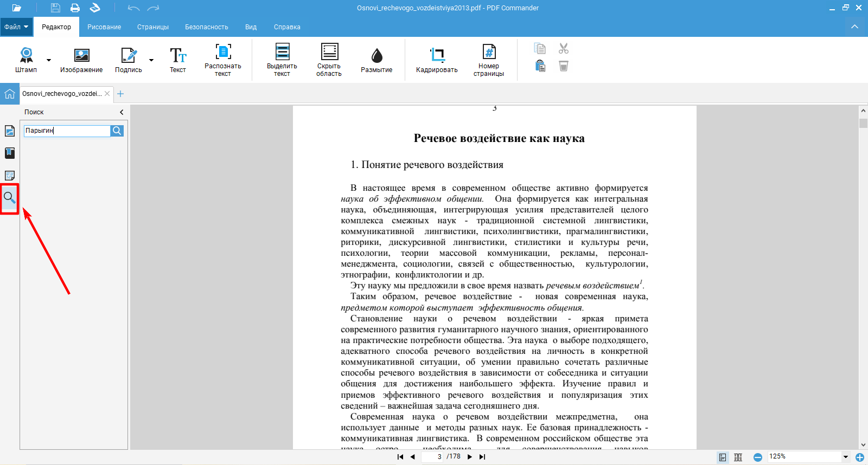Open the Вид tab

pyautogui.click(x=251, y=27)
